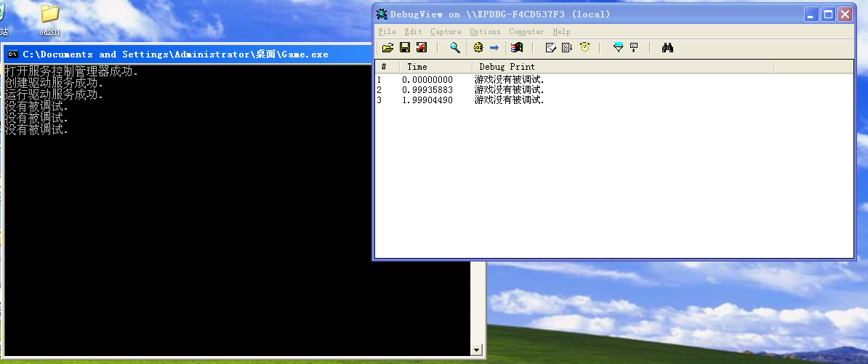Click the # column header

tap(387, 66)
